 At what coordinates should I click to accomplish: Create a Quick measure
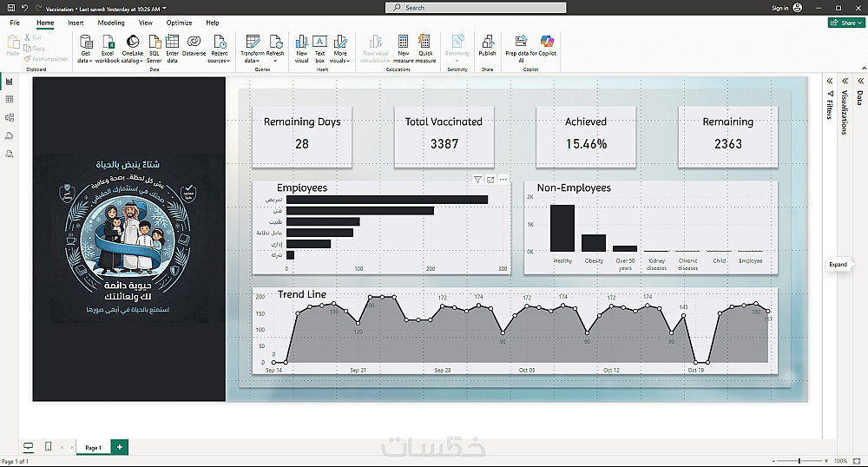click(x=425, y=49)
